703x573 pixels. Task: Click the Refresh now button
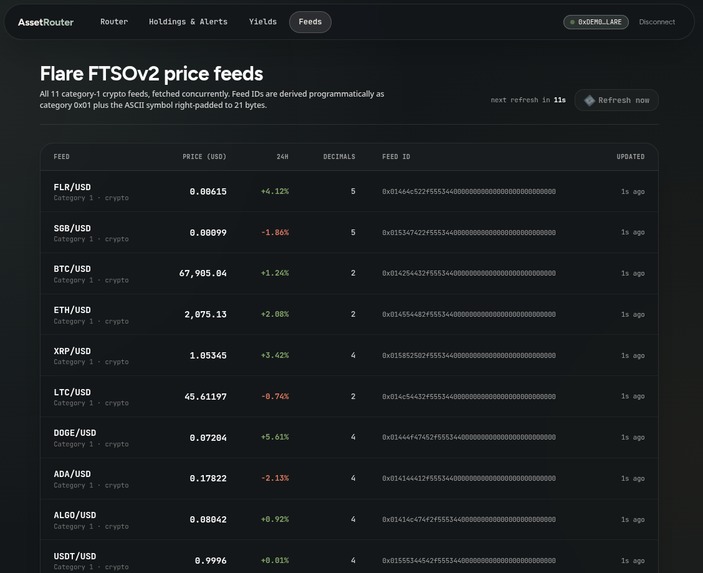coord(616,100)
